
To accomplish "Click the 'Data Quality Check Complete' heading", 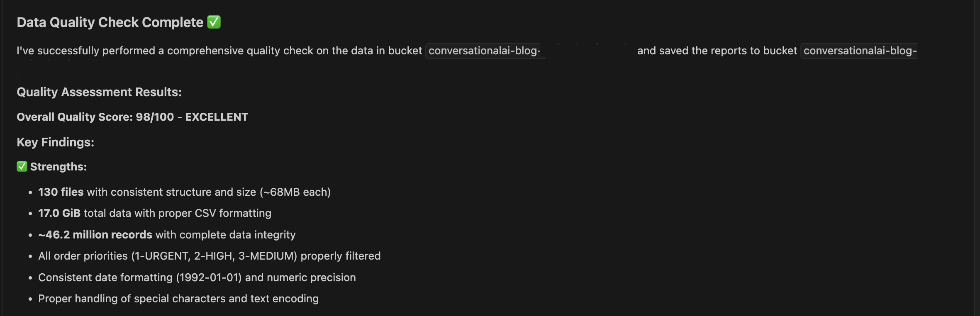I will (x=110, y=22).
